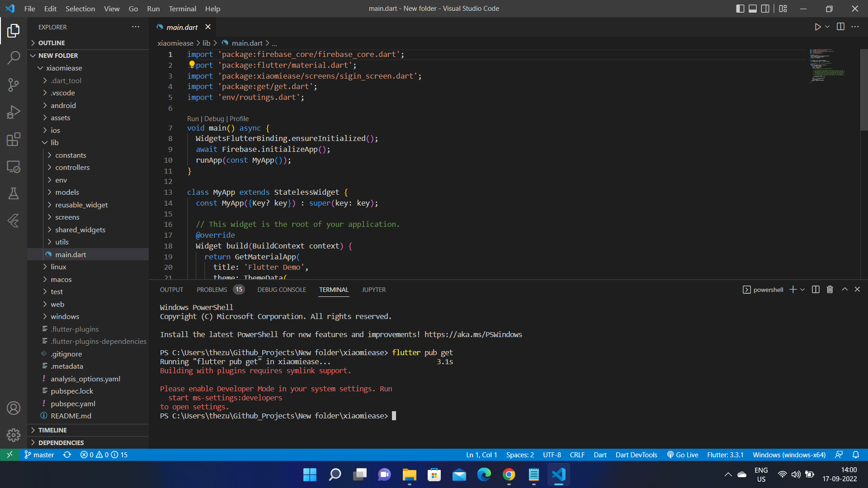Switch to DEBUG CONSOLE tab
868x488 pixels.
coord(282,290)
